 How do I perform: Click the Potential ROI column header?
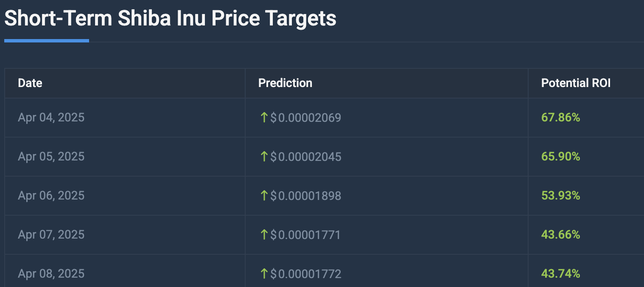point(576,83)
